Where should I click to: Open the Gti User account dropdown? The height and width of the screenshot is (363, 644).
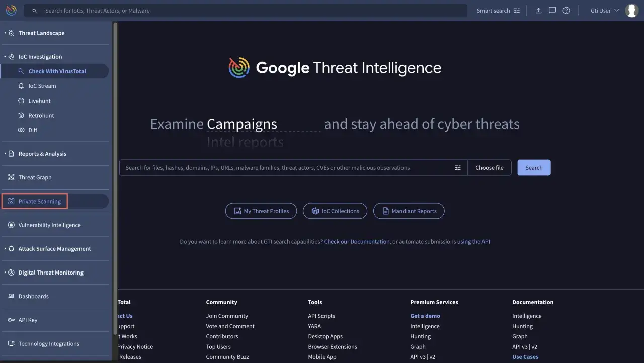tap(605, 11)
